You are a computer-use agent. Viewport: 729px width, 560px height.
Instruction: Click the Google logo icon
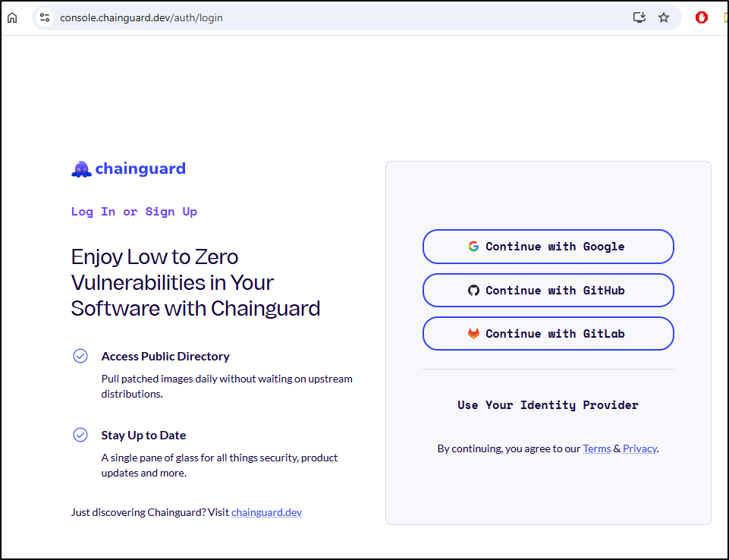pyautogui.click(x=473, y=247)
